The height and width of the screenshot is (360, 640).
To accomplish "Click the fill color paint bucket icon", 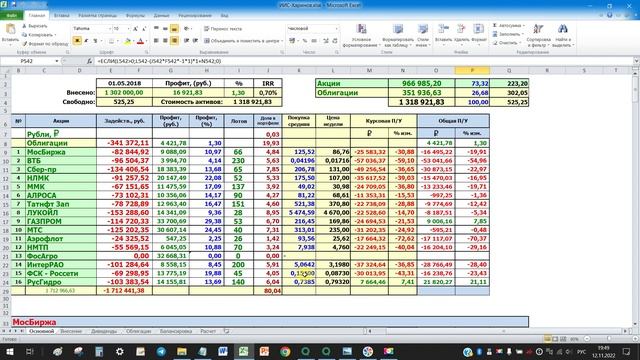I will [128, 41].
